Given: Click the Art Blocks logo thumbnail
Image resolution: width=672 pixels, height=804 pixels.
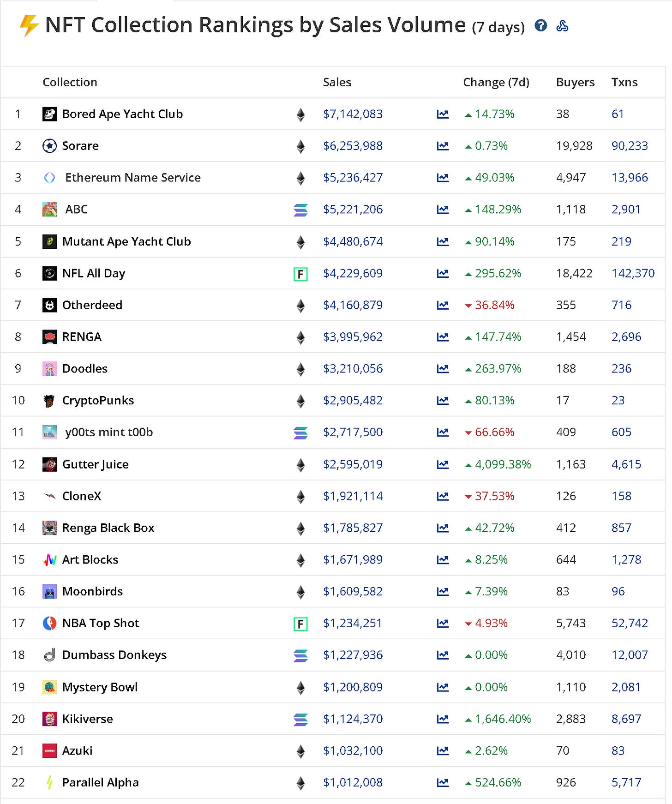Looking at the screenshot, I should 49,560.
